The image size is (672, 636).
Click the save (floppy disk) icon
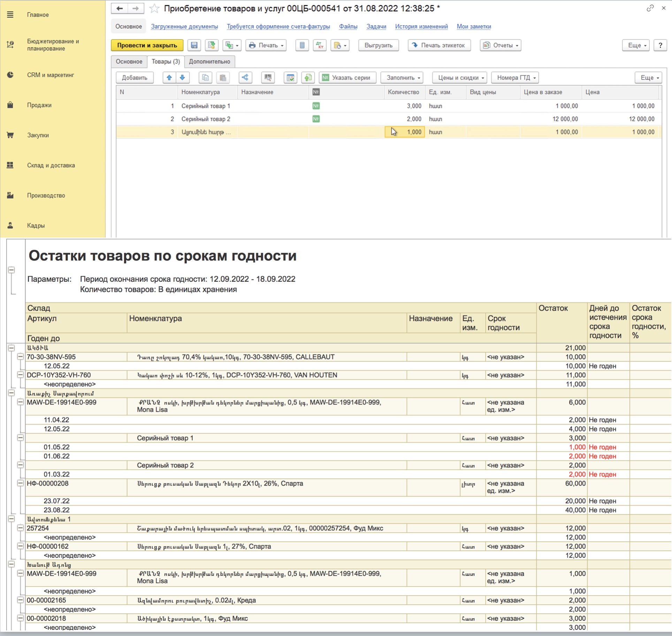click(x=194, y=45)
